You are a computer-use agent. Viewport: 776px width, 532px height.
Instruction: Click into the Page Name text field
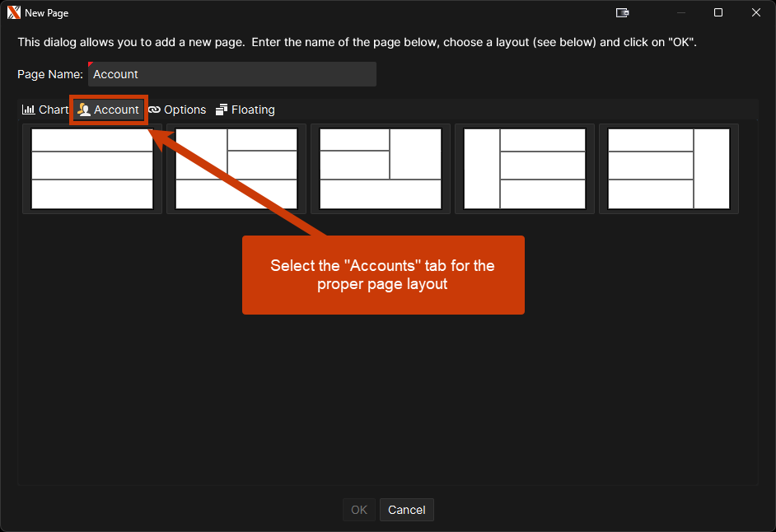(x=231, y=74)
